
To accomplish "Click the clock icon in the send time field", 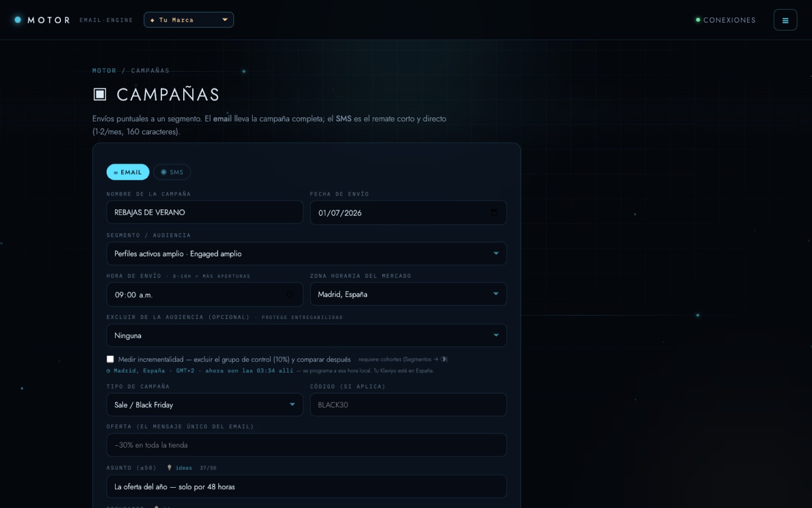I will pos(290,294).
